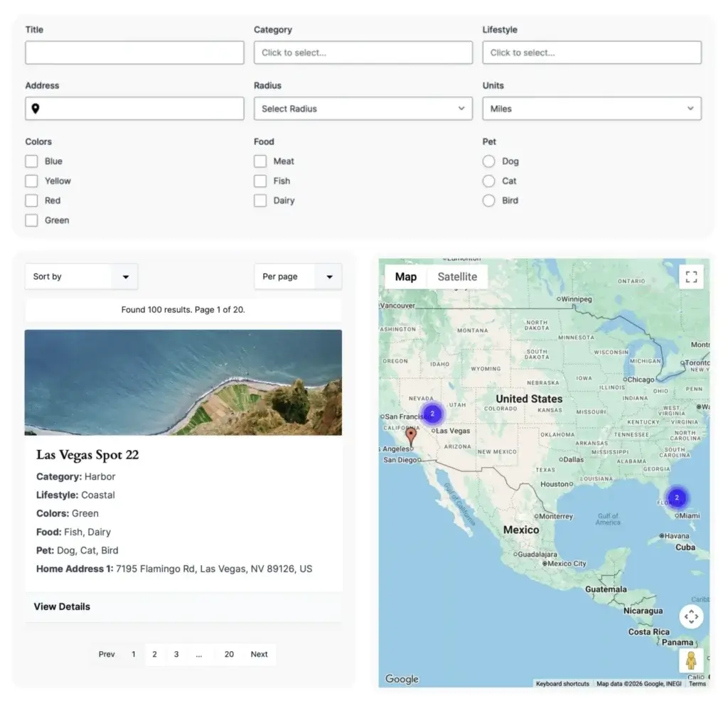Click the 'Pet: Dog, Cat, Bird' line

point(77,550)
